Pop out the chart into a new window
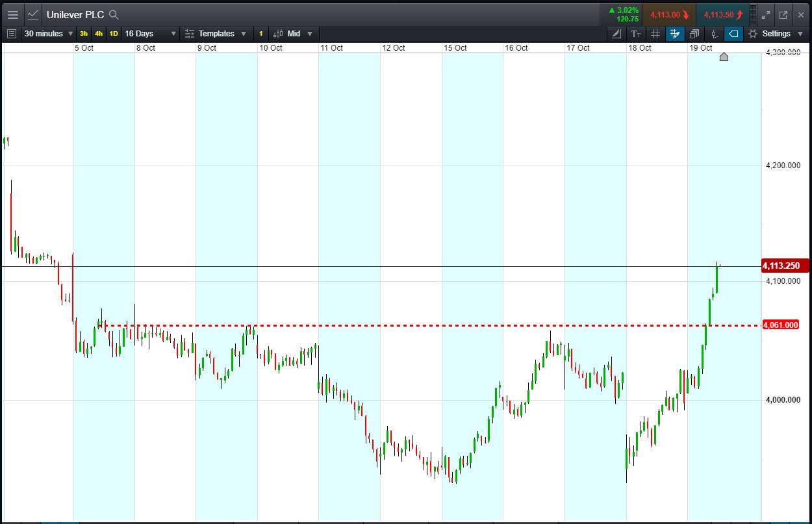 (783, 14)
